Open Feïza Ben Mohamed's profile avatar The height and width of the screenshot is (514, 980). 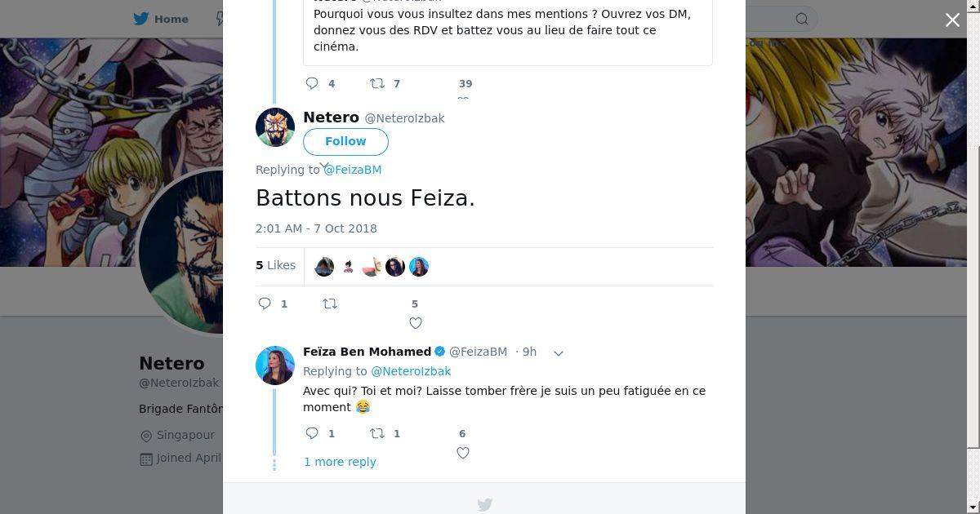(x=275, y=365)
